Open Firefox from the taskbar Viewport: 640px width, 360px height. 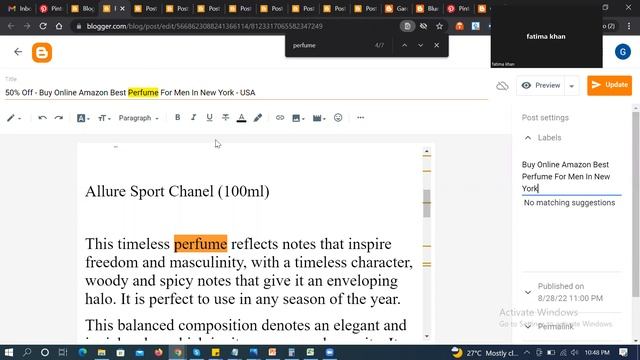click(x=158, y=352)
